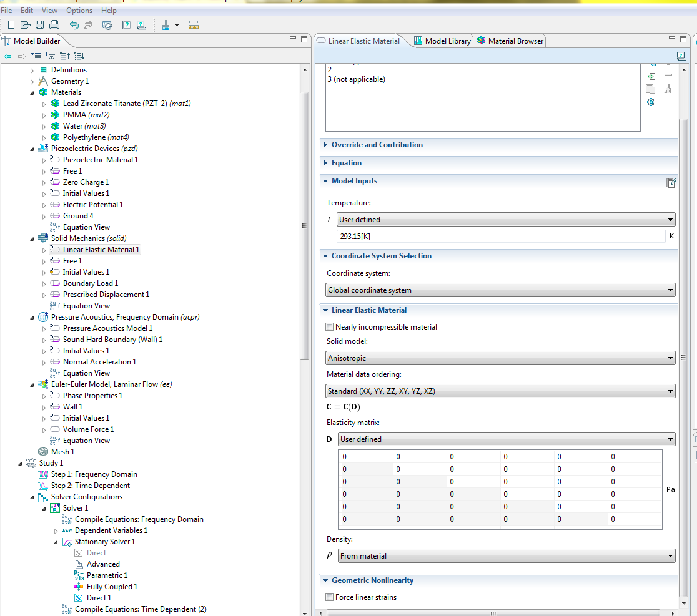Click the ruler measure icon in toolbar
The image size is (697, 616).
[x=193, y=25]
